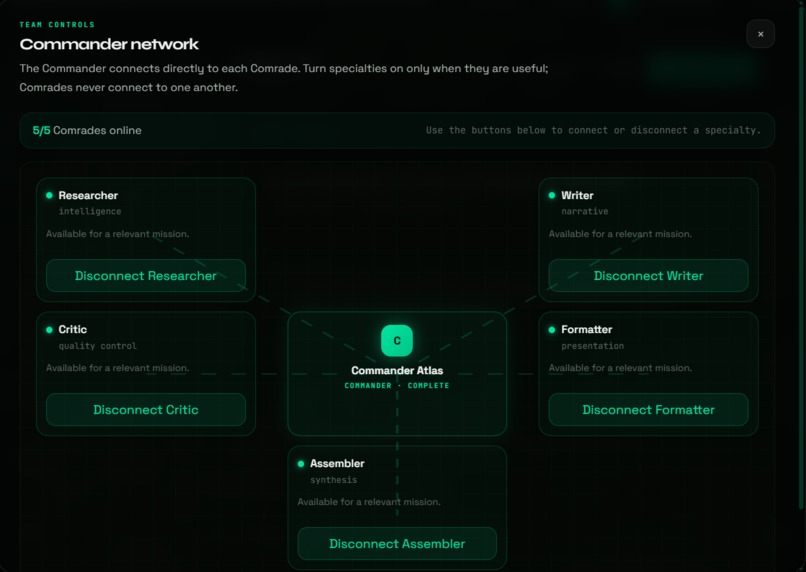Click the 'TEAM CONTROLS' label
The height and width of the screenshot is (572, 806).
(57, 25)
